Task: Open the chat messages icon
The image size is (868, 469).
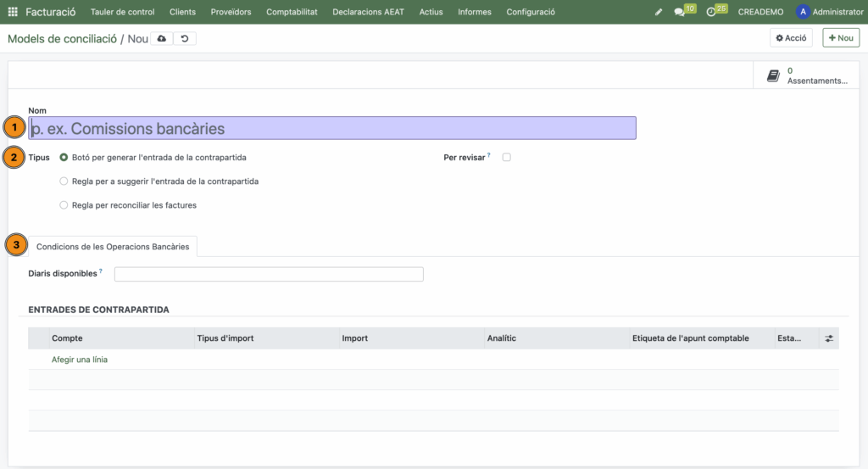Action: coord(680,12)
